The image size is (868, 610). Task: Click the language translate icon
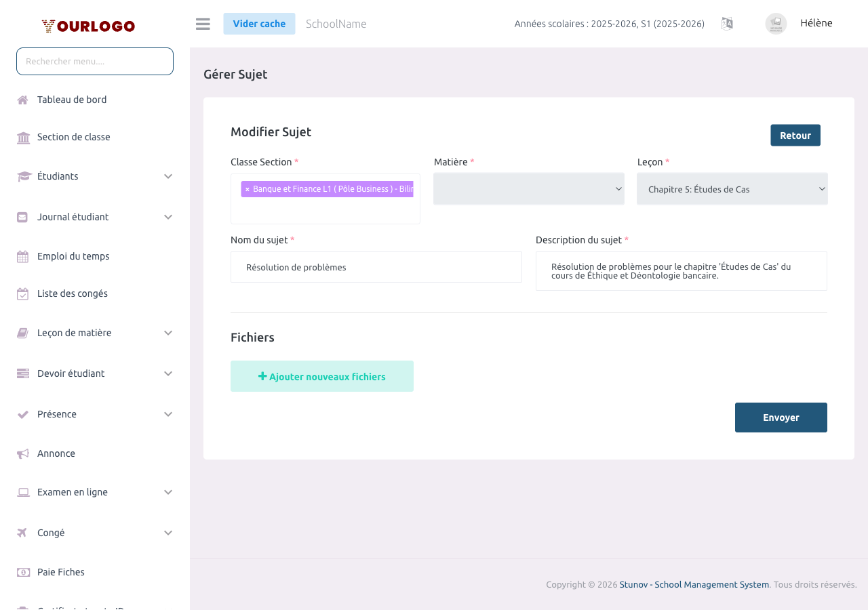pos(726,24)
